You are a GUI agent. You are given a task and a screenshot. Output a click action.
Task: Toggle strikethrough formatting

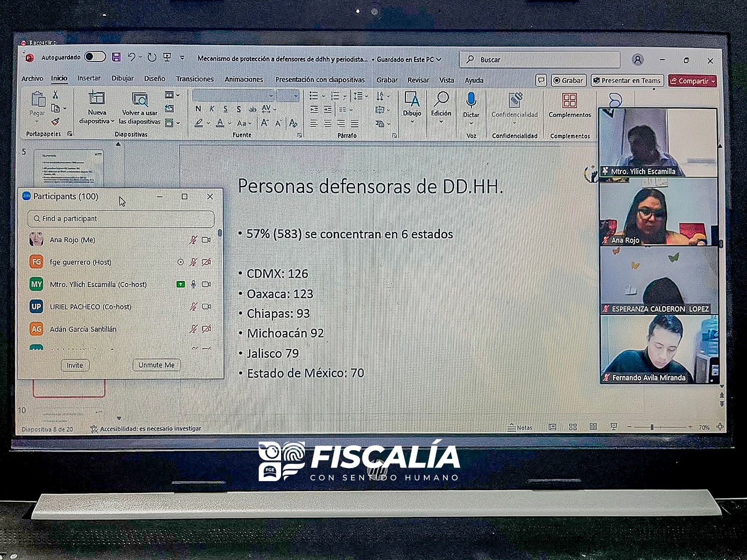(x=252, y=109)
